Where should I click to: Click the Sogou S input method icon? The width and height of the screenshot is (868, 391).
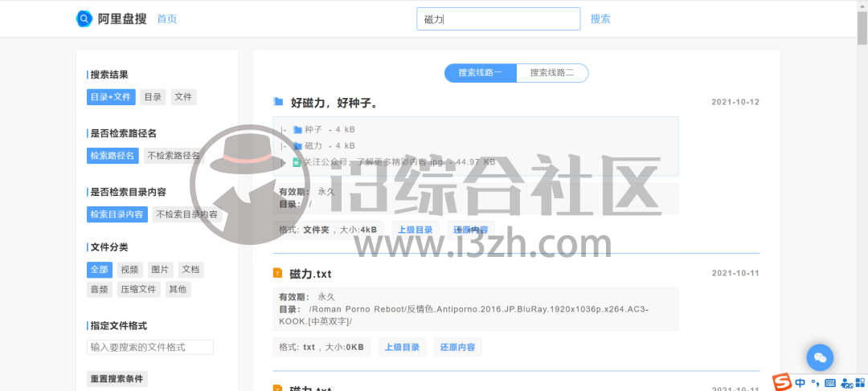click(782, 381)
